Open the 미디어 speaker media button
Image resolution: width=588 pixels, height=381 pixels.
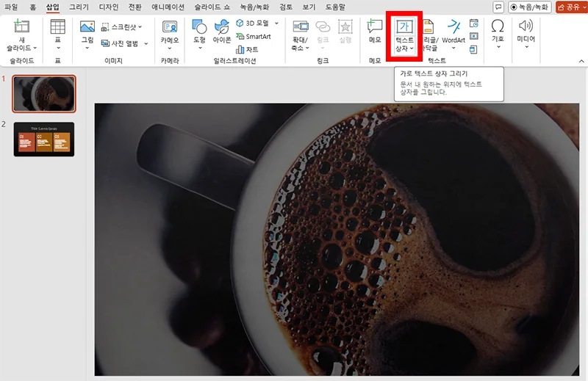point(526,34)
